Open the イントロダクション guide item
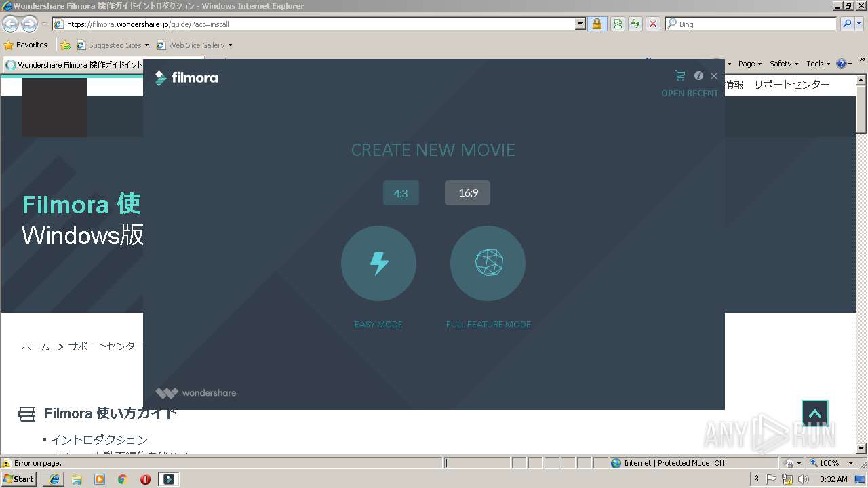This screenshot has height=488, width=868. [99, 440]
